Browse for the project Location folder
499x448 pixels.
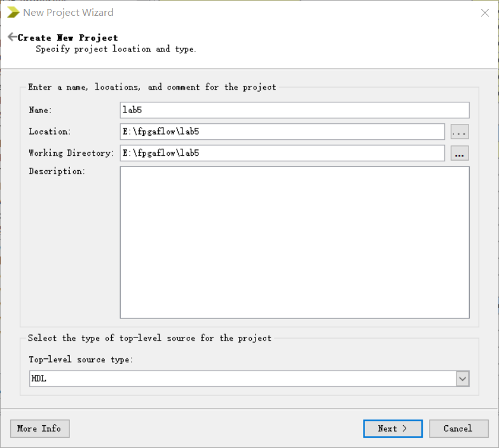tap(460, 132)
